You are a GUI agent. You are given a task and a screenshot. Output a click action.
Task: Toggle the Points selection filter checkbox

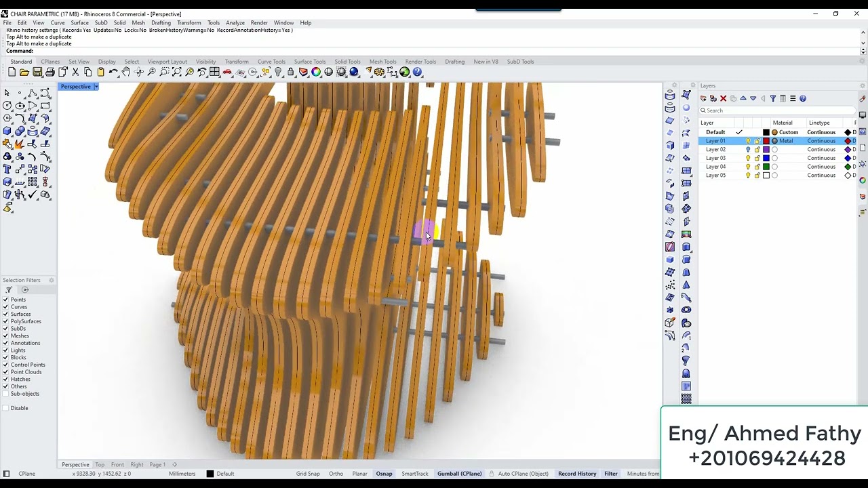5,300
